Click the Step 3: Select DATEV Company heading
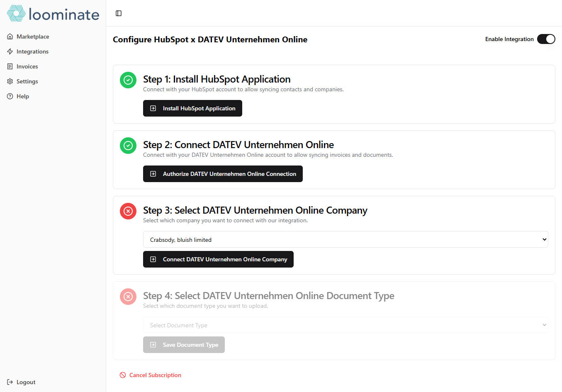This screenshot has width=562, height=392. (255, 210)
